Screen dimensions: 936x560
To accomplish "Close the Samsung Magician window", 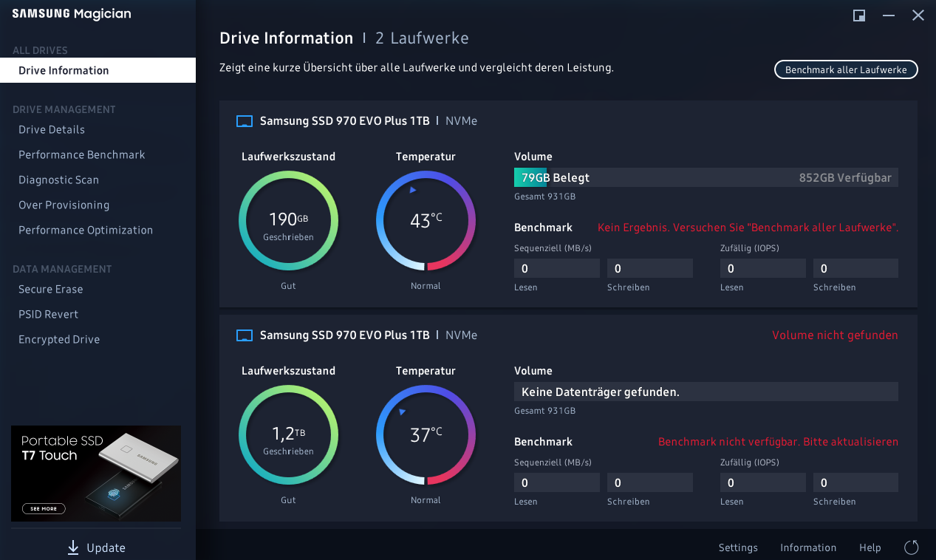I will (918, 16).
